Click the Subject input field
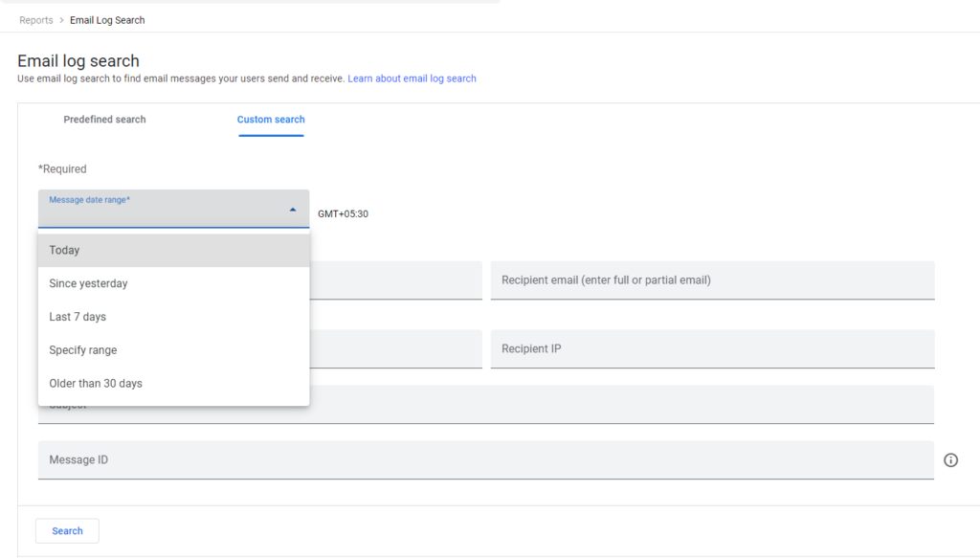Viewport: 980px width, 558px height. coord(622,405)
